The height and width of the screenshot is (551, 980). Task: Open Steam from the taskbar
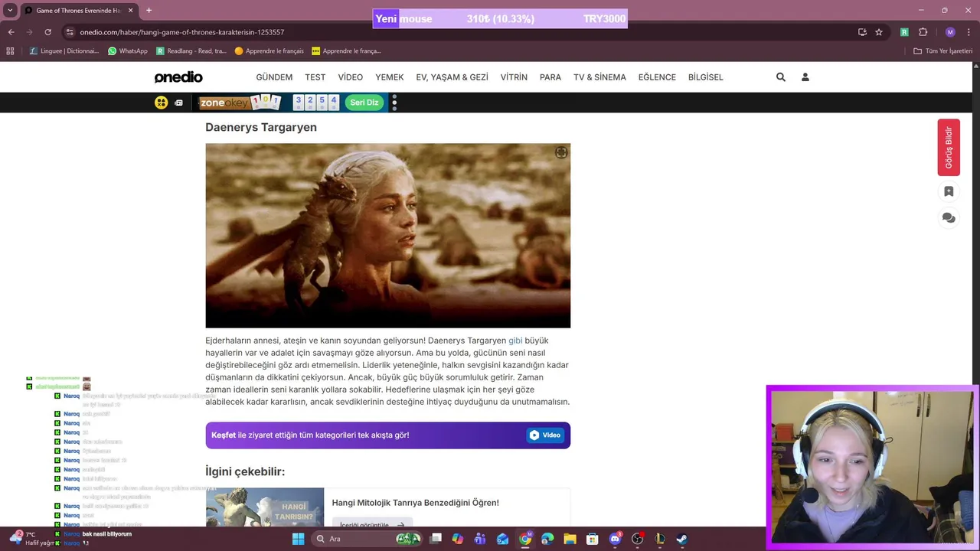(681, 539)
